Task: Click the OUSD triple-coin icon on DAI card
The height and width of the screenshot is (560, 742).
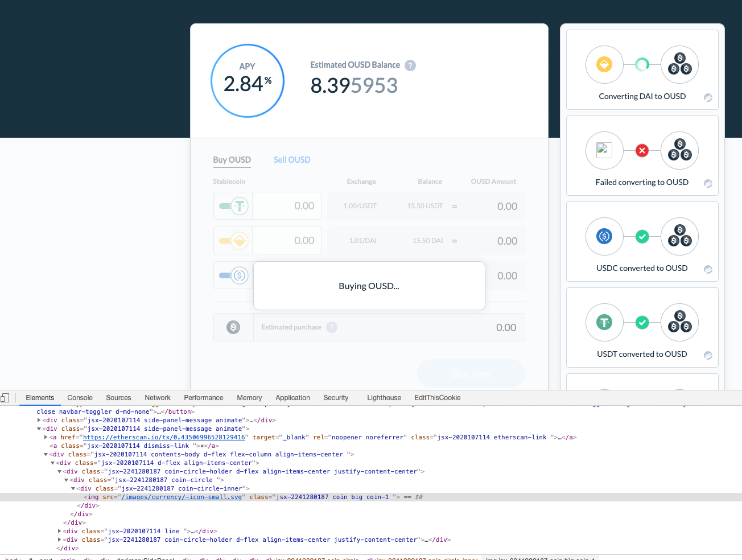Action: 679,65
